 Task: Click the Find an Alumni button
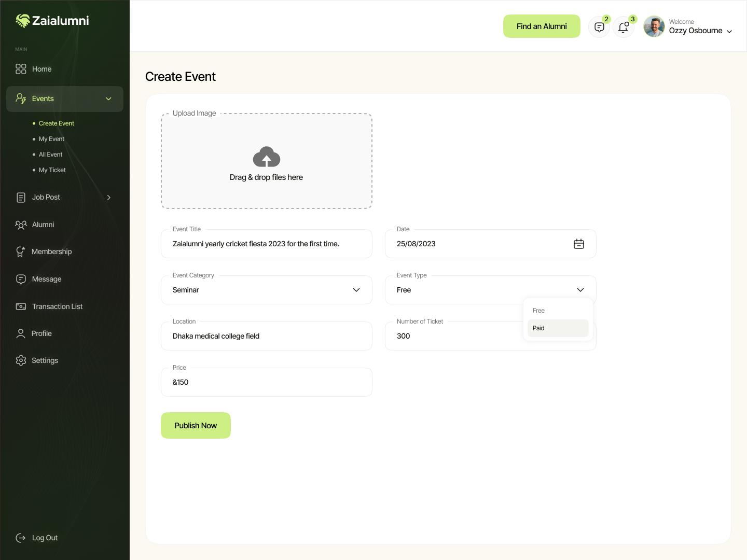(542, 26)
